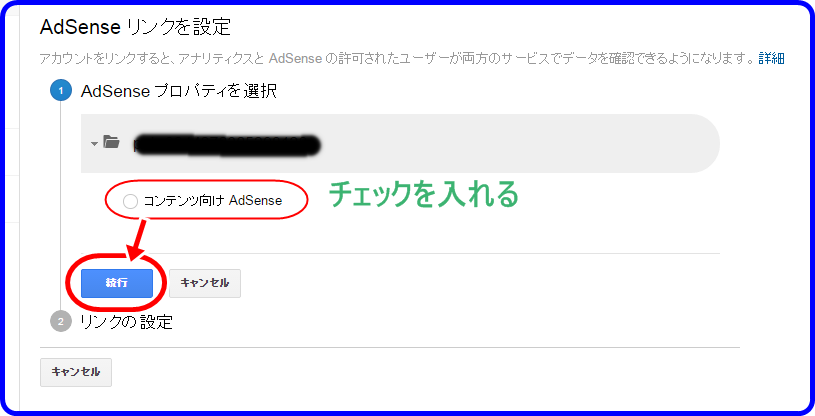Click the red arrow pointing to 続行
The width and height of the screenshot is (815, 416).
pyautogui.click(x=137, y=240)
